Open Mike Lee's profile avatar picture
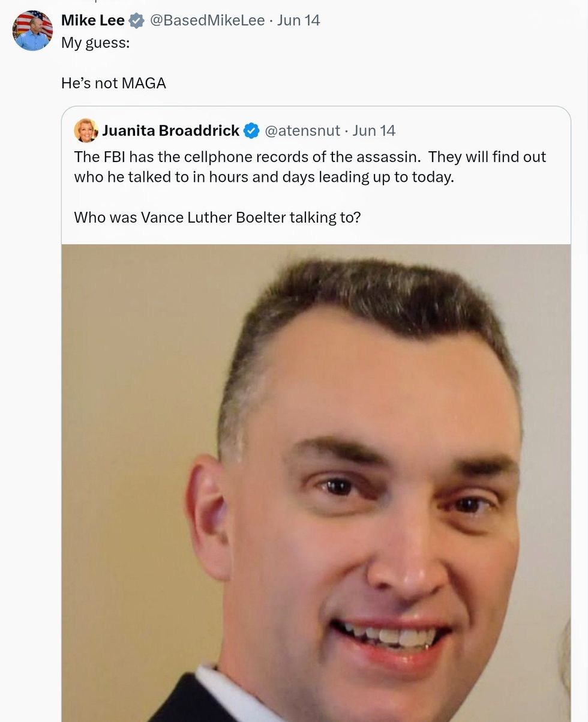Image resolution: width=588 pixels, height=722 pixels. [32, 31]
